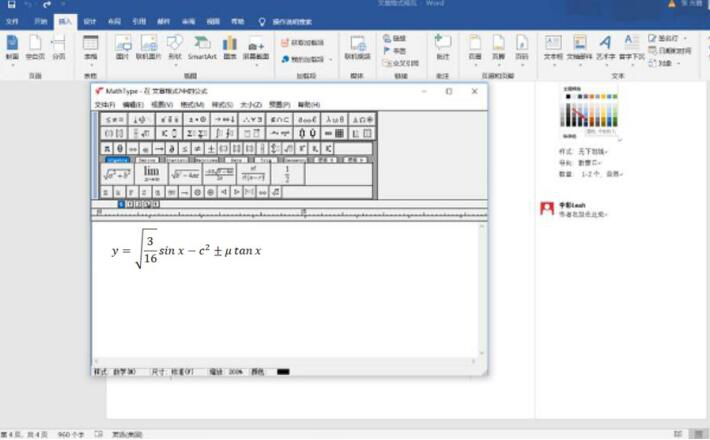Open MathType 格式(M) menu
The height and width of the screenshot is (440, 710).
[x=192, y=105]
